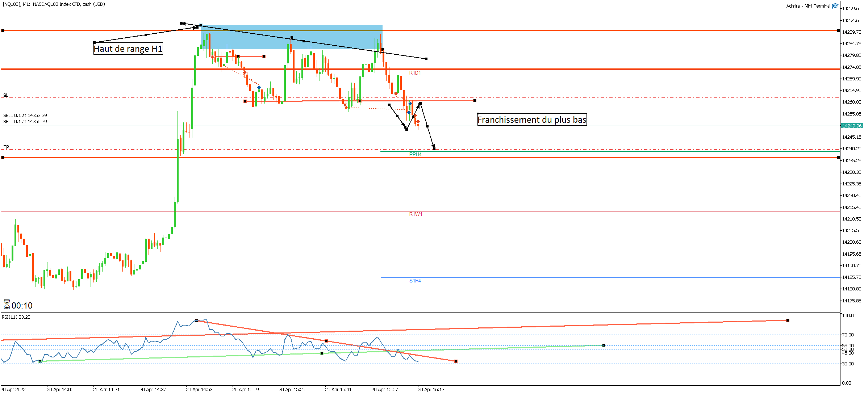868x394 pixels.
Task: Click the R1D1 pivot level label
Action: pyautogui.click(x=415, y=73)
